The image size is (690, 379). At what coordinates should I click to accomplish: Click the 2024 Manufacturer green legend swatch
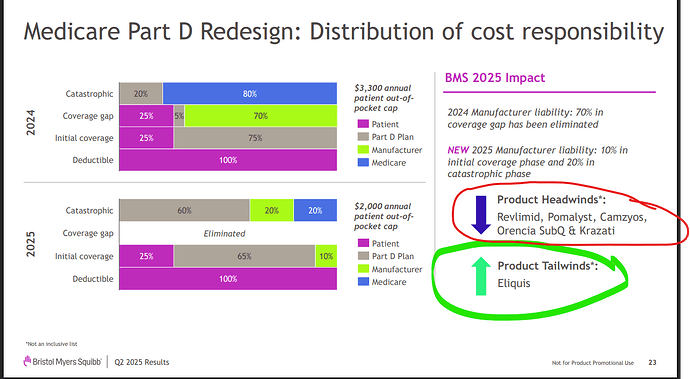363,150
